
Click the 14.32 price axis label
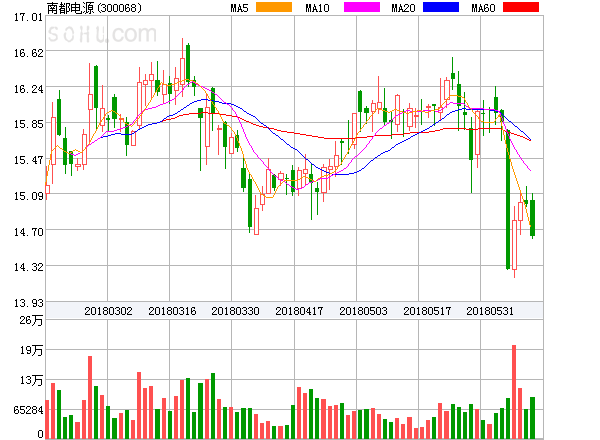[x=28, y=267]
